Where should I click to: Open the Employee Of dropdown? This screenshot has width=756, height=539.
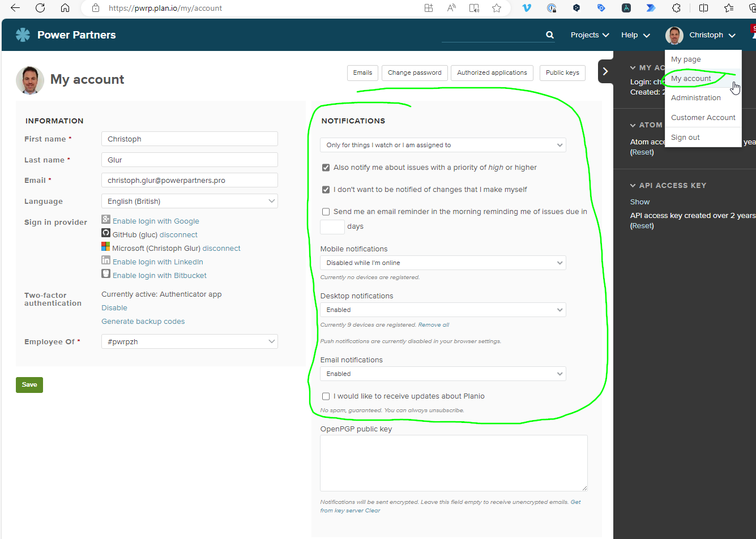tap(190, 341)
